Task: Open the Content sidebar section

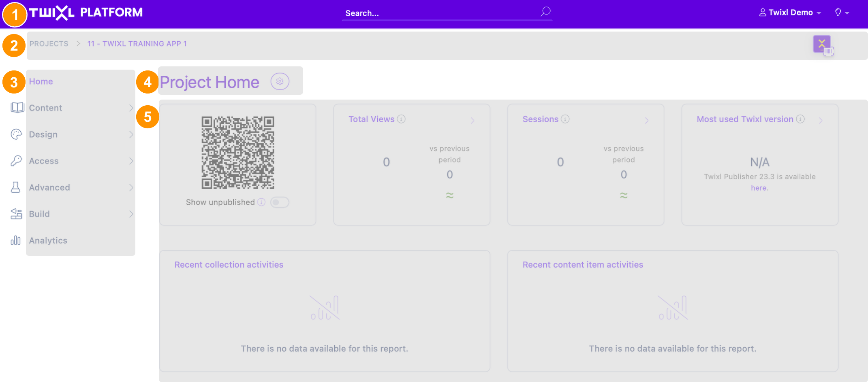Action: pyautogui.click(x=45, y=108)
